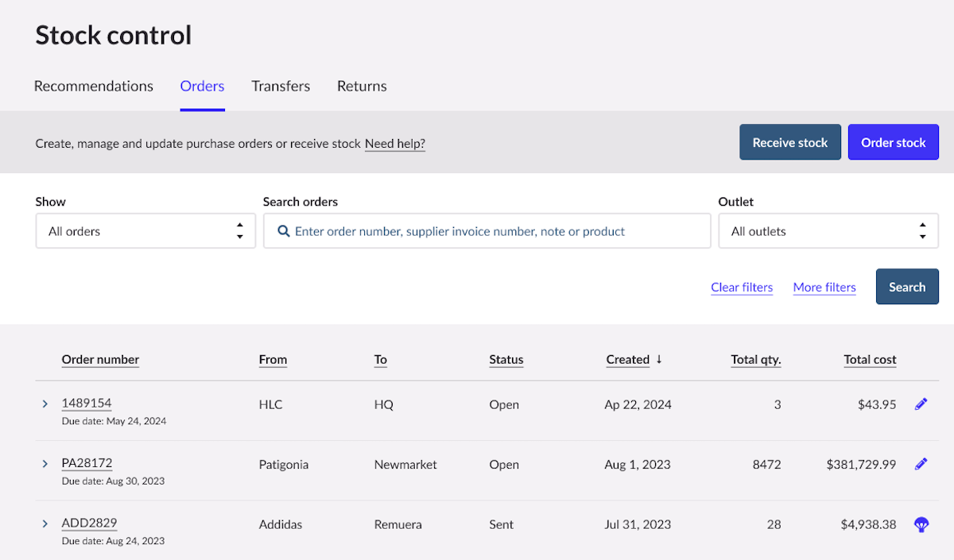Click the Order stock button

(893, 141)
